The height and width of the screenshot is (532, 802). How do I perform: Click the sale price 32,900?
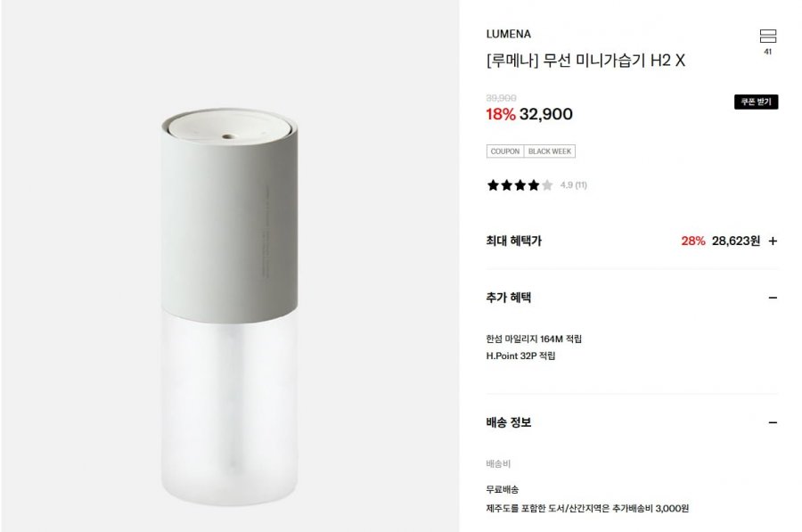pyautogui.click(x=545, y=114)
